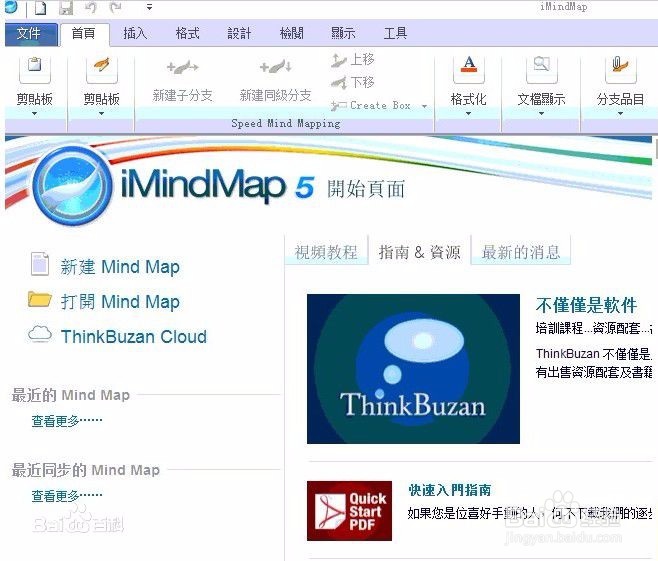Viewport: 658px width, 561px height.
Task: Expand the 格式化 dropdown arrow
Action: click(468, 113)
